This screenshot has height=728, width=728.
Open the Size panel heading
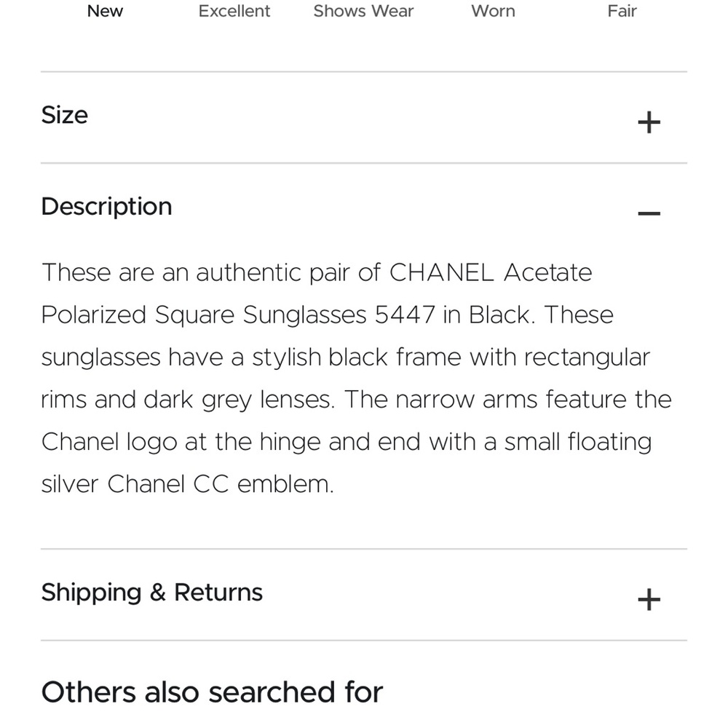click(65, 115)
